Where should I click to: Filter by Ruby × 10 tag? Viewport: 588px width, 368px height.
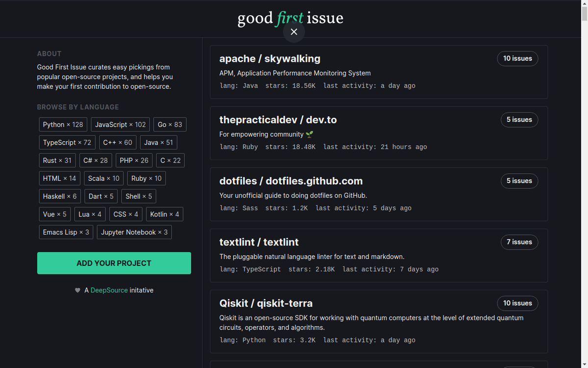tap(147, 179)
